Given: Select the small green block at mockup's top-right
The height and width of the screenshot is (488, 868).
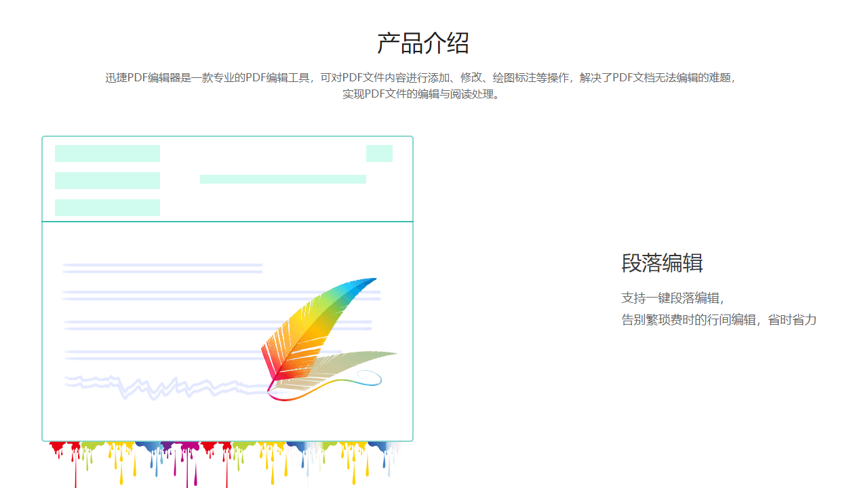Looking at the screenshot, I should click(380, 154).
